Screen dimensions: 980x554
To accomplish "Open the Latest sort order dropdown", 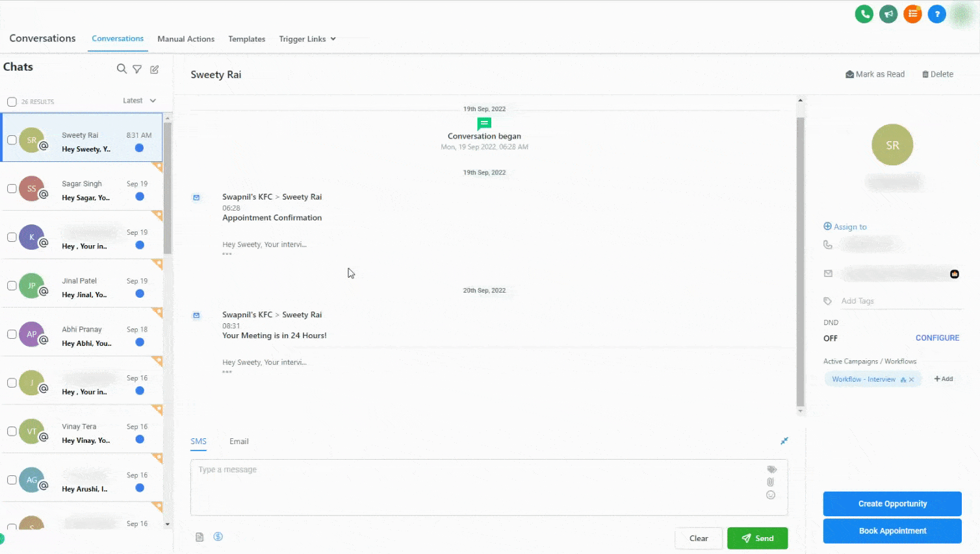I will click(x=139, y=101).
